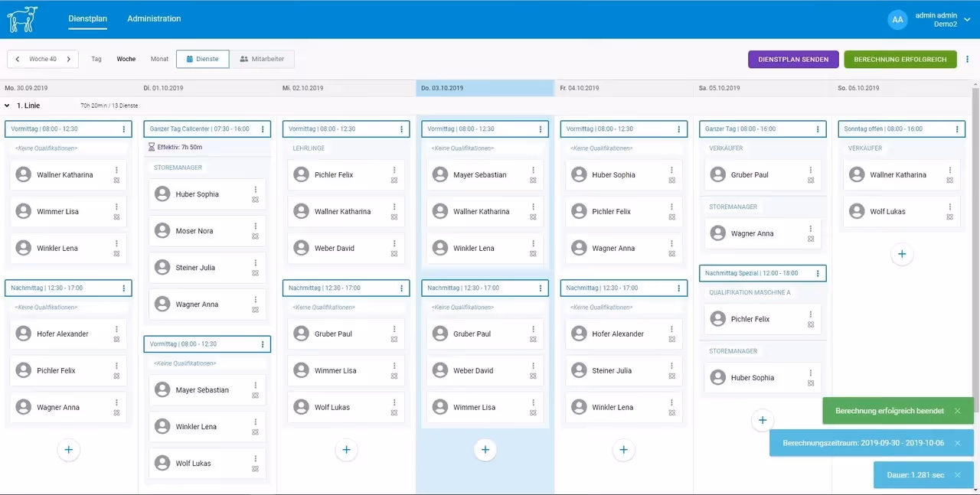The width and height of the screenshot is (980, 495).
Task: Open Gruber Paul Saturday card menu
Action: tap(810, 170)
